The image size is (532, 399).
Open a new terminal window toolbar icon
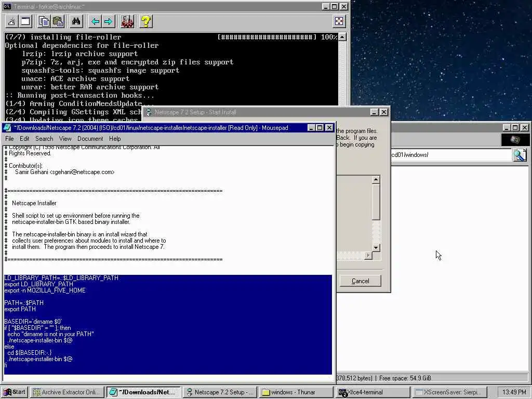click(x=26, y=22)
